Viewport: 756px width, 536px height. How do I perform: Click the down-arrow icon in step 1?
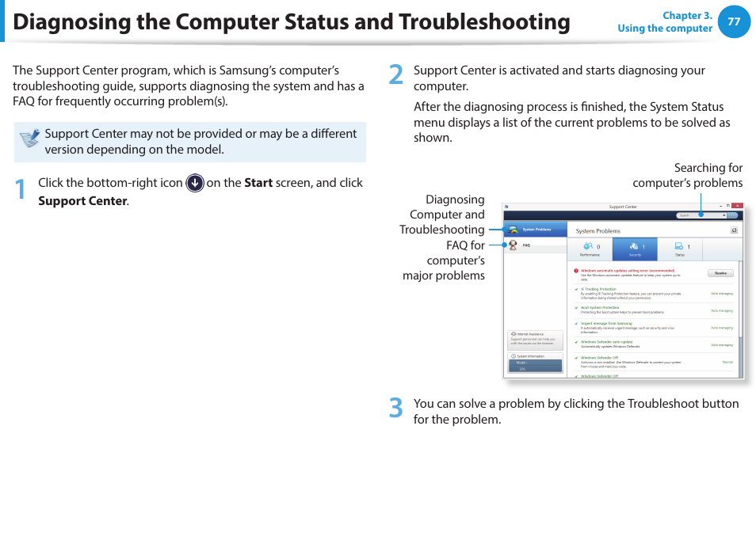(x=195, y=183)
